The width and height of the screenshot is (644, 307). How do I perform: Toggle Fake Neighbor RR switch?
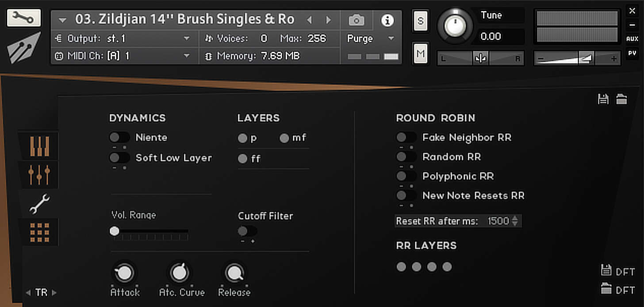406,137
